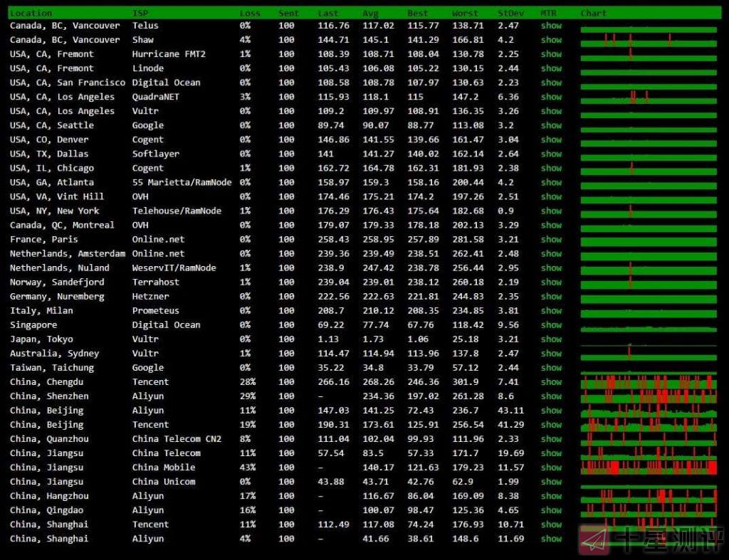Viewport: 729px width, 560px height.
Task: Open show link for Tencent Chengdu
Action: coord(551,382)
